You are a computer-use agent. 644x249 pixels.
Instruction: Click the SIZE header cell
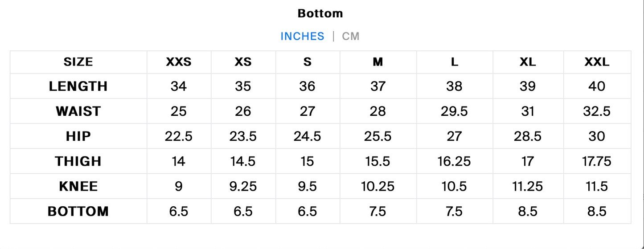point(78,62)
